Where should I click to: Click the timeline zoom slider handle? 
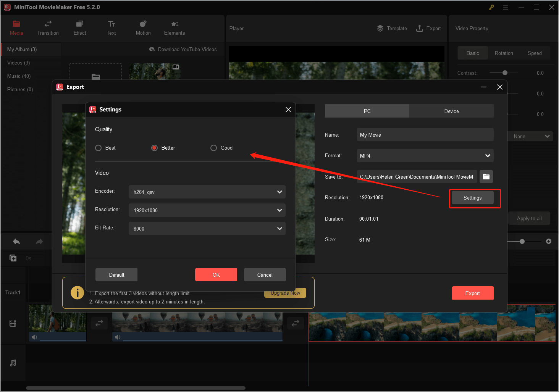(522, 241)
